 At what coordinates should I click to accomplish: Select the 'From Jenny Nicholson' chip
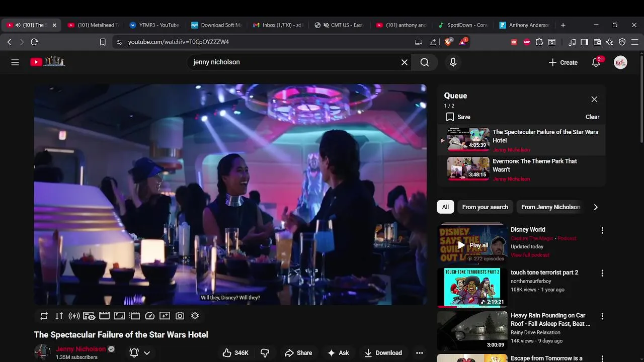[x=550, y=207]
